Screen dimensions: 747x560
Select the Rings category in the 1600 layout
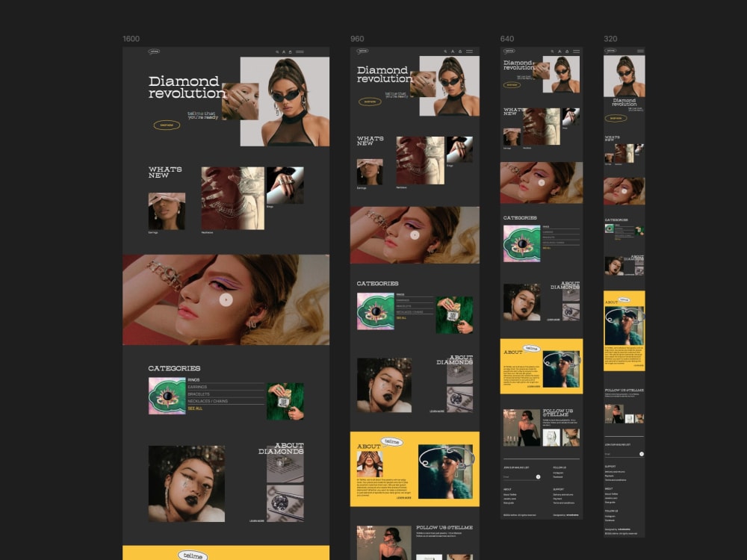pyautogui.click(x=226, y=380)
